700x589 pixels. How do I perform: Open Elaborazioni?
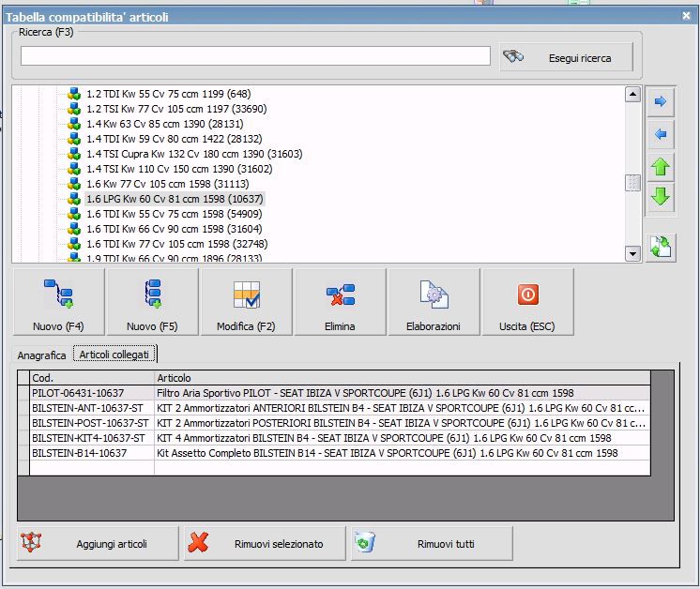434,302
